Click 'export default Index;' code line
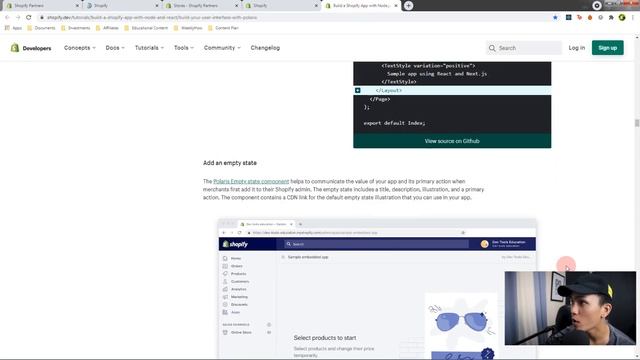The image size is (640, 360). click(x=394, y=123)
